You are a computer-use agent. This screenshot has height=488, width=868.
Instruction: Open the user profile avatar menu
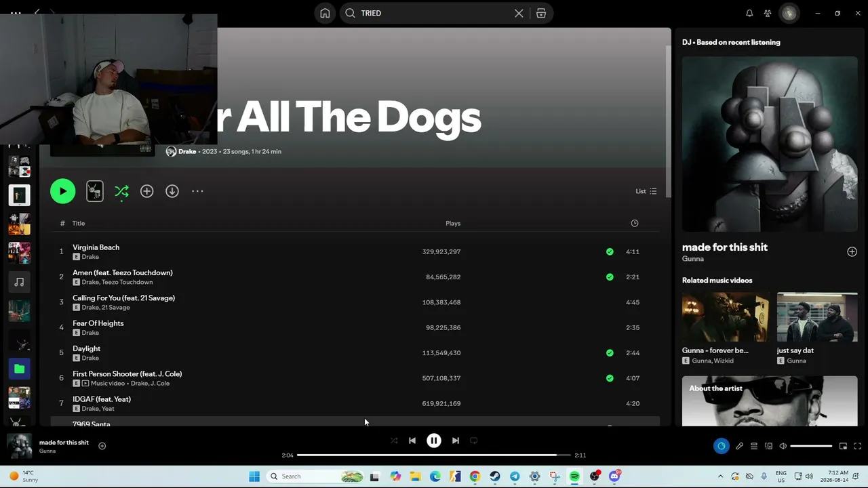[x=789, y=13]
